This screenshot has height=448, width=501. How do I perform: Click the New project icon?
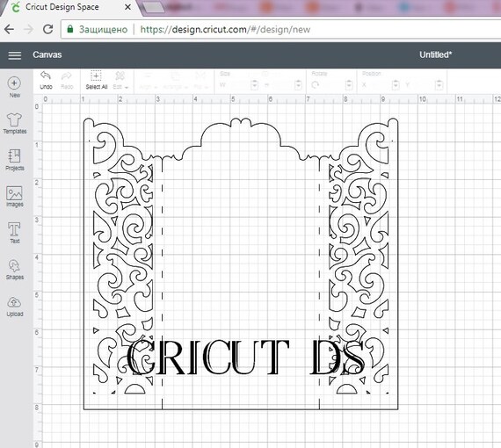tap(14, 87)
